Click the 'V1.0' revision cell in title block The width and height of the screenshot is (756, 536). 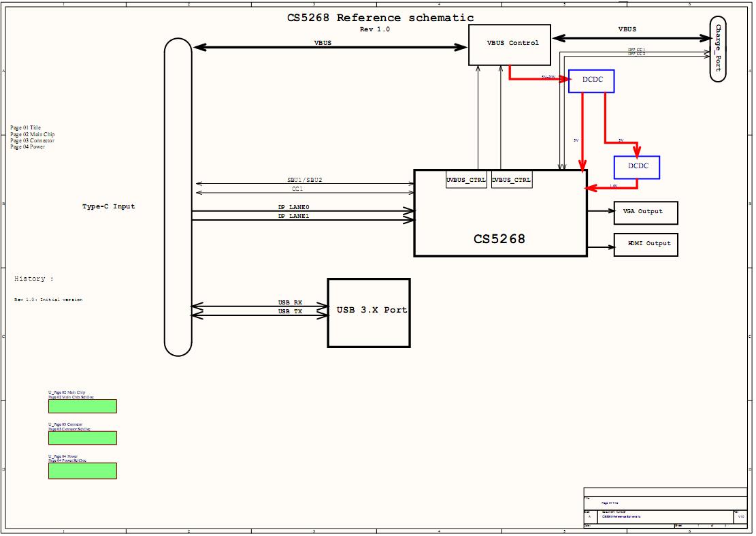click(x=741, y=517)
